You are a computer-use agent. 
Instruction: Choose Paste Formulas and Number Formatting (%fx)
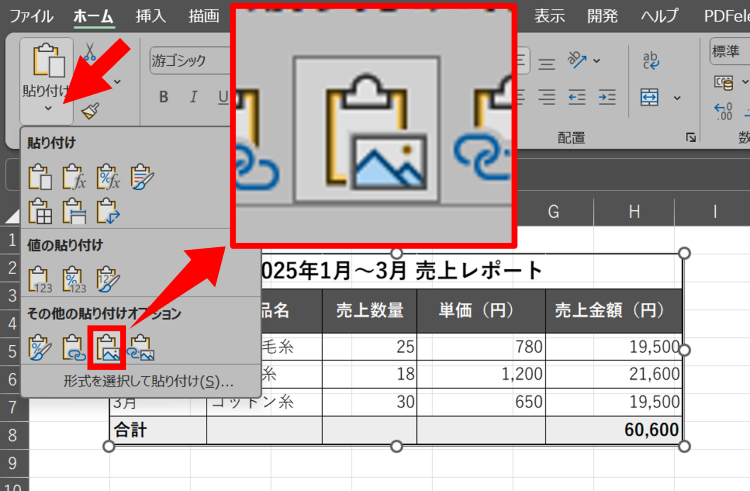click(108, 177)
